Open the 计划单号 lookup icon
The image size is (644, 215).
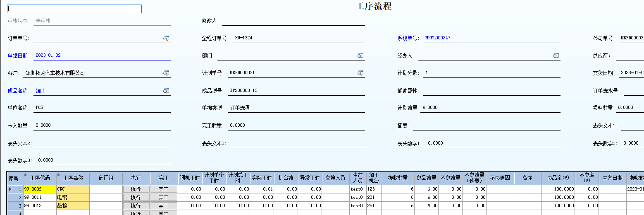pyautogui.click(x=360, y=73)
